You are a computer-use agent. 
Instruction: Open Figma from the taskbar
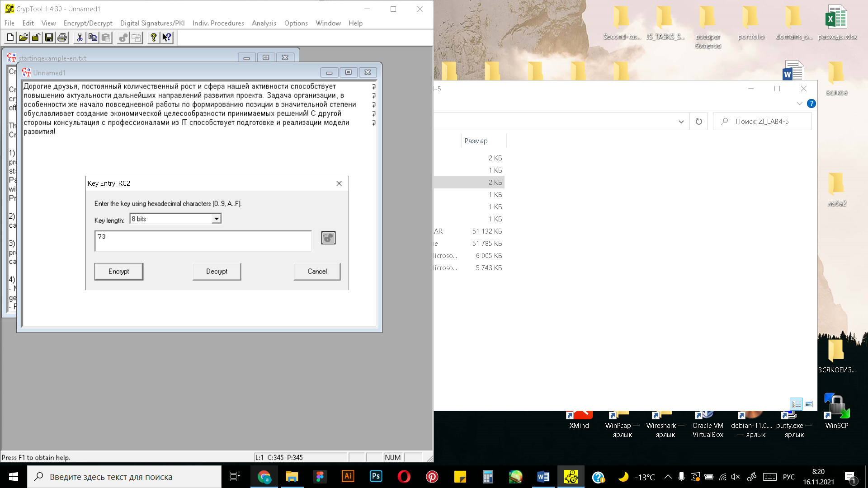tap(320, 477)
